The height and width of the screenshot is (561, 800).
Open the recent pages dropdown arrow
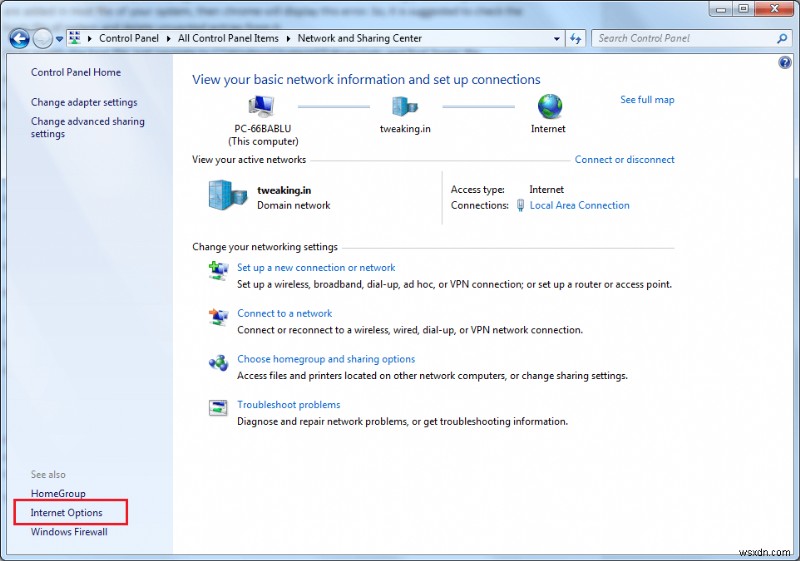(x=59, y=39)
